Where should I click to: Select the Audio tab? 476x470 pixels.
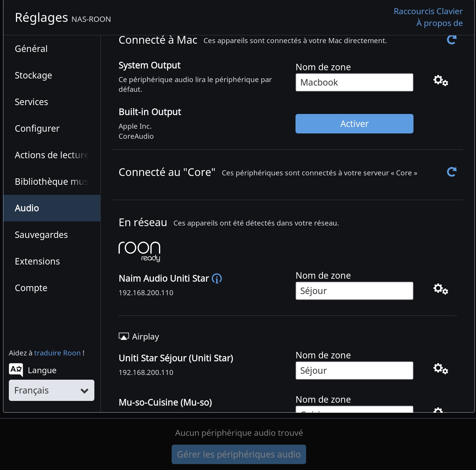click(x=52, y=208)
